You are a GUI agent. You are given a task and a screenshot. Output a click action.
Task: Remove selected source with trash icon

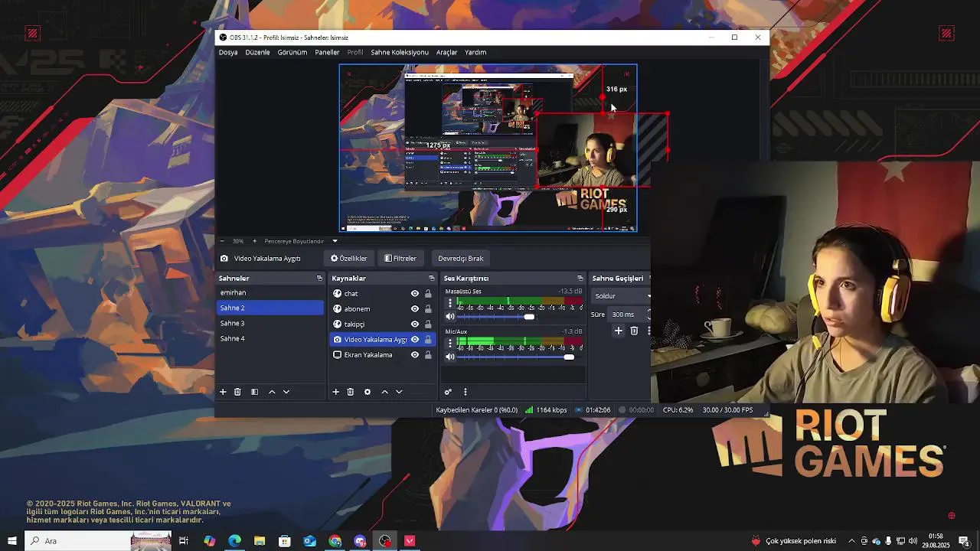pos(350,392)
